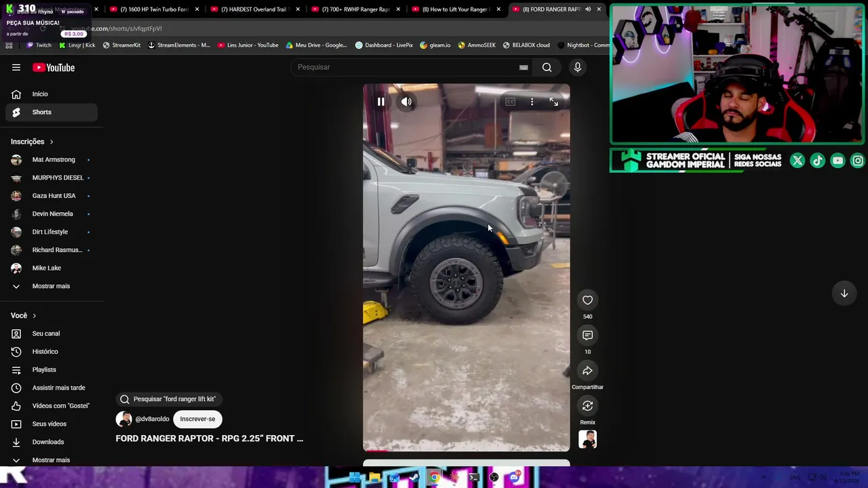
Task: Open Richard Rasmus subscription channel
Action: [x=52, y=250]
